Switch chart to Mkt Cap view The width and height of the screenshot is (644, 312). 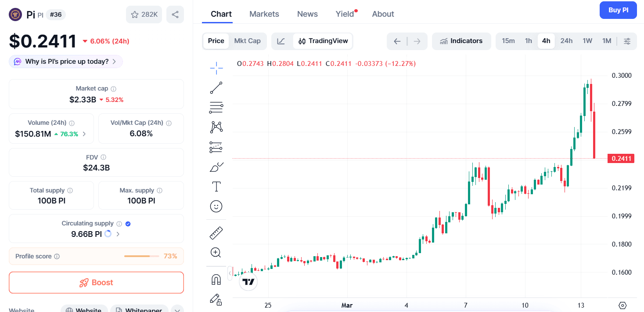247,41
